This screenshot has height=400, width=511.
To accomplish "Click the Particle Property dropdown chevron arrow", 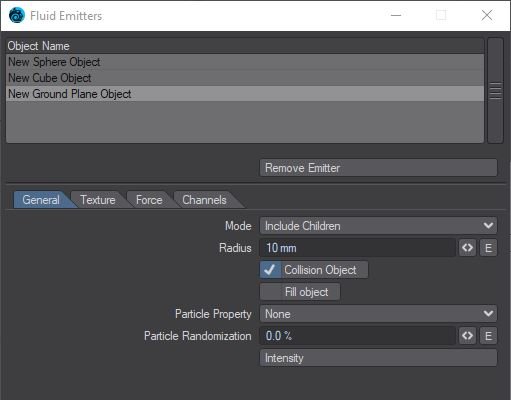I will 488,313.
